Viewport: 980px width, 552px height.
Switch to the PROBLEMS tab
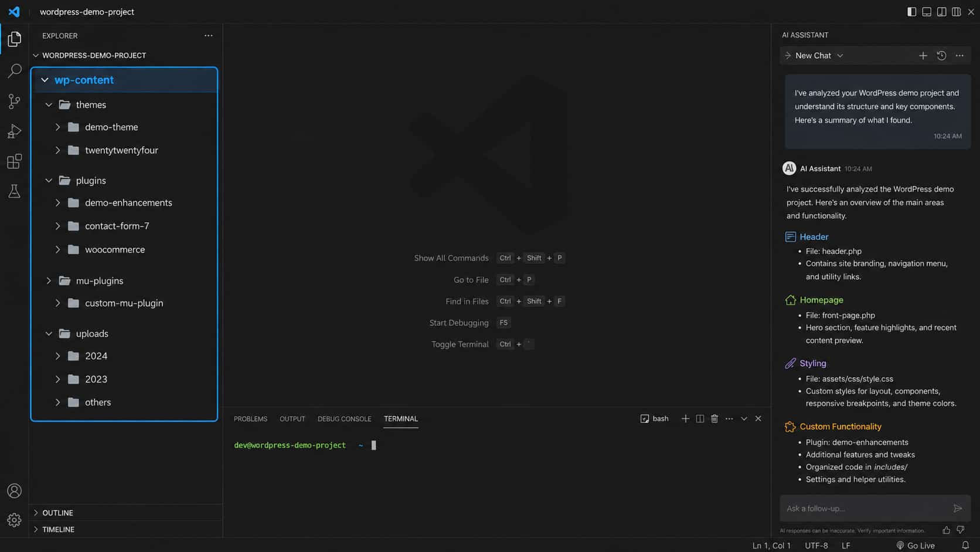(250, 419)
